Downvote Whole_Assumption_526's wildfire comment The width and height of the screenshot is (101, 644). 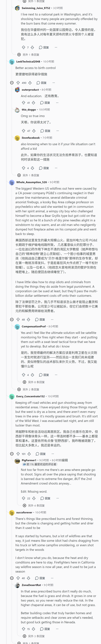[x=29, y=320]
